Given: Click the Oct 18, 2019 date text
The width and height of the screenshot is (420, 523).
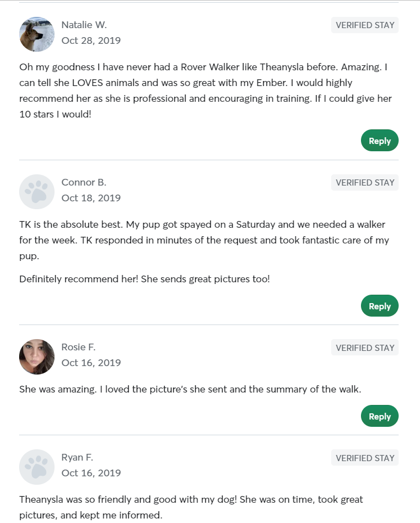Looking at the screenshot, I should point(91,198).
